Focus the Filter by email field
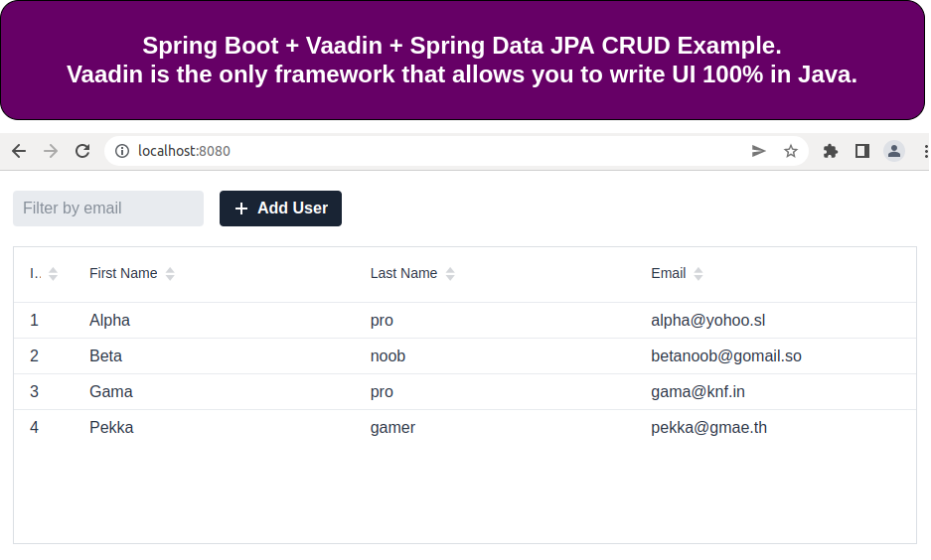 click(x=107, y=209)
